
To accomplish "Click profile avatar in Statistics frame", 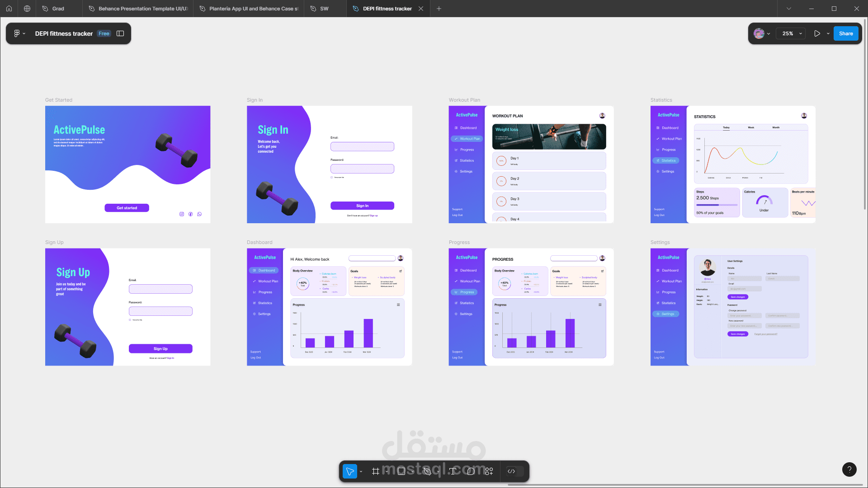I will point(804,116).
